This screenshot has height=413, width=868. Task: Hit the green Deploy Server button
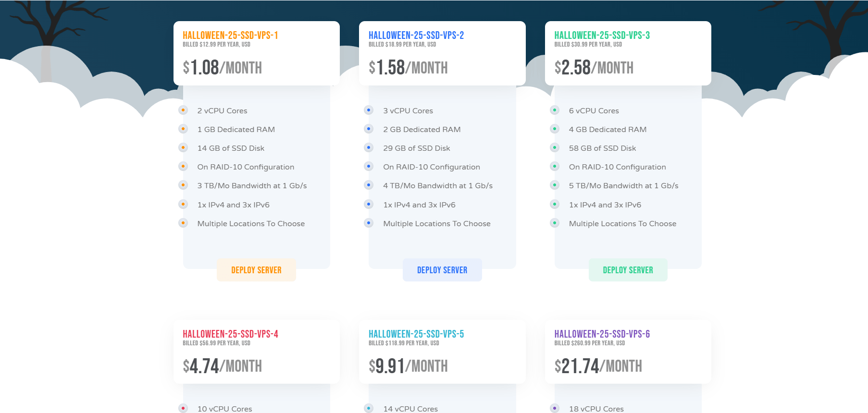coord(628,270)
